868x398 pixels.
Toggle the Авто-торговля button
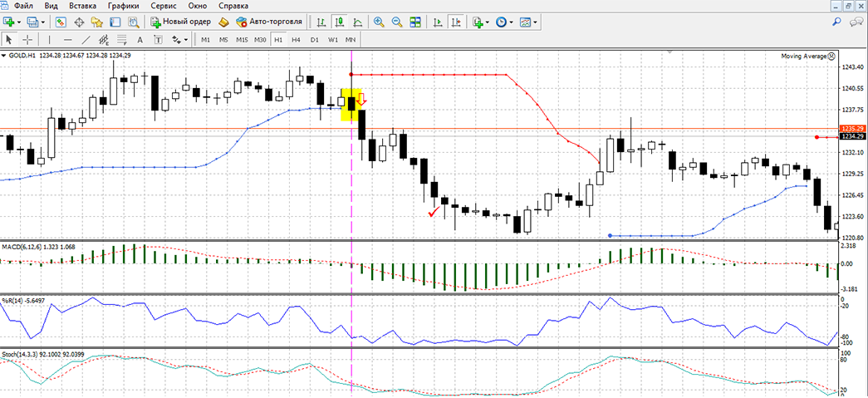pyautogui.click(x=269, y=22)
